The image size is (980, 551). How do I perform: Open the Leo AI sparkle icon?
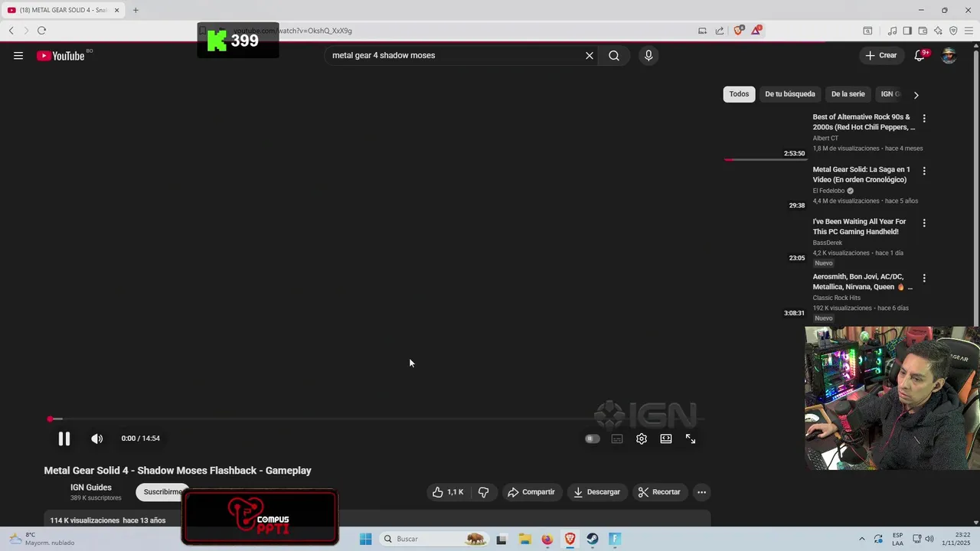938,31
